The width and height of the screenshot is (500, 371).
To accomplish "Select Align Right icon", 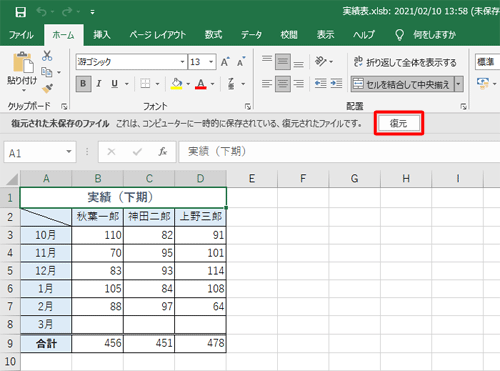I will coord(299,83).
